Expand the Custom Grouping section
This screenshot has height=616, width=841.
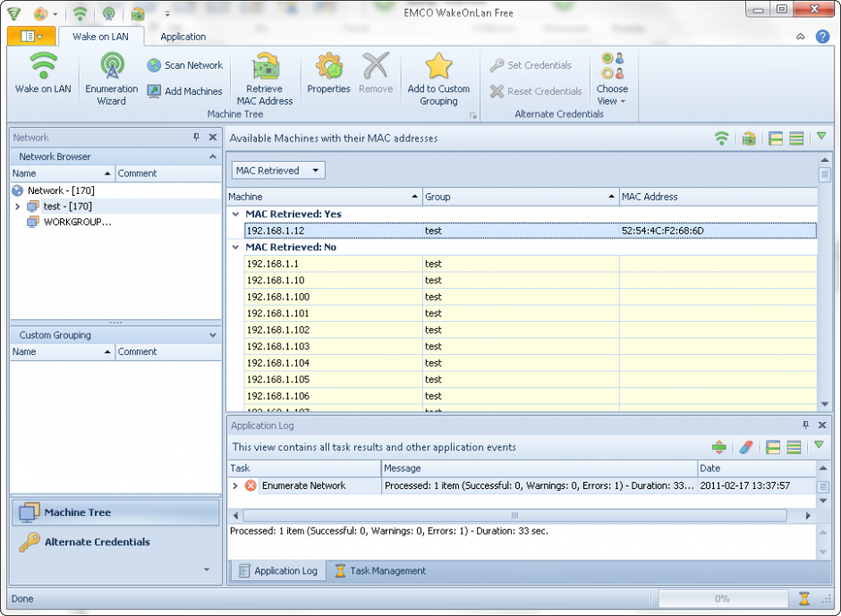(x=213, y=335)
